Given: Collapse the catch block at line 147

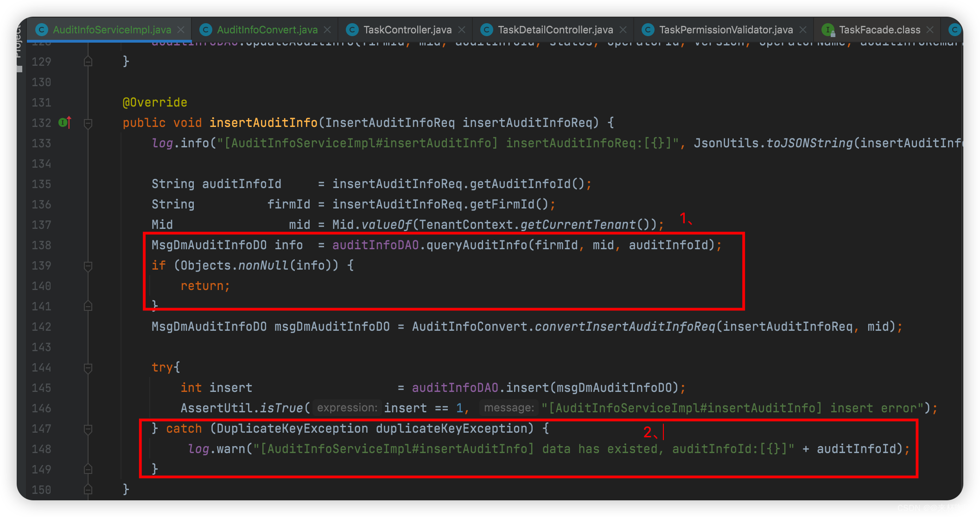Looking at the screenshot, I should (x=88, y=429).
